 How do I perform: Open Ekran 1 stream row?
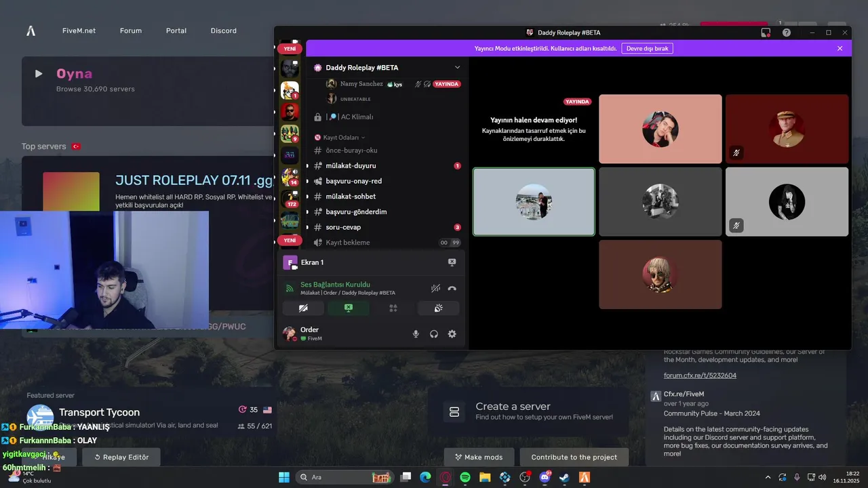pos(371,262)
